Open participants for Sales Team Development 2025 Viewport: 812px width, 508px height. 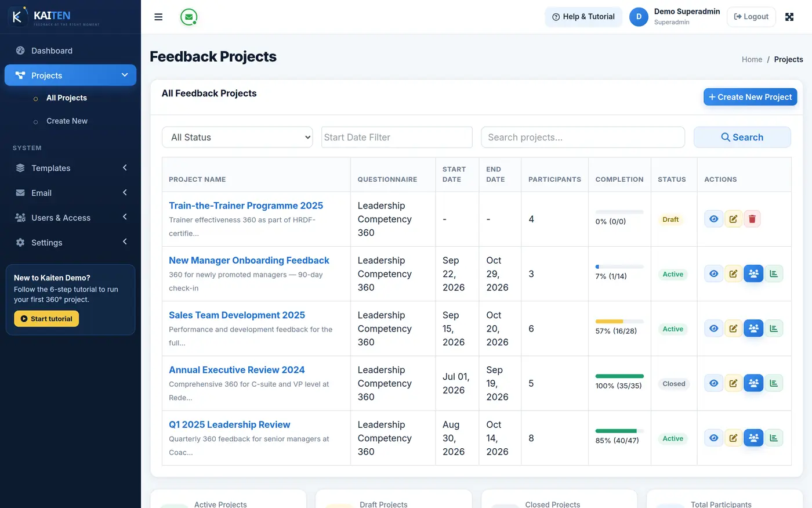pos(753,329)
